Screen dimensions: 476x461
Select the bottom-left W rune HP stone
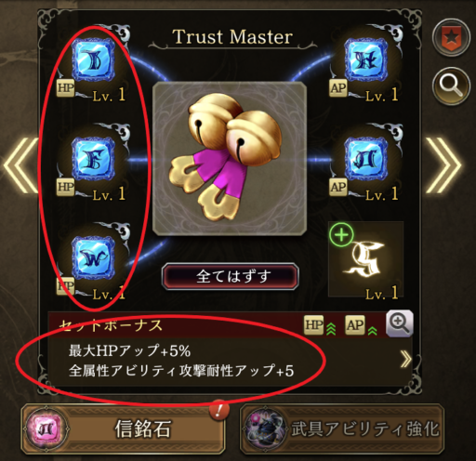point(93,257)
